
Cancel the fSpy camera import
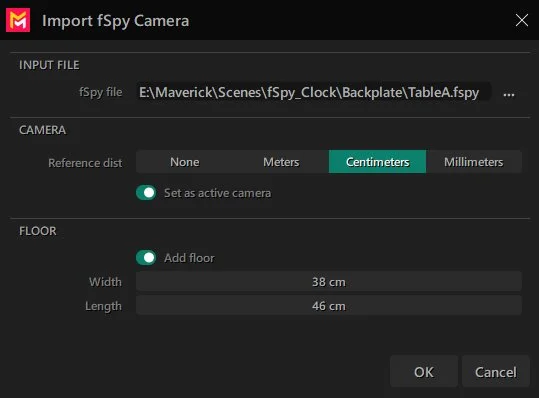496,372
